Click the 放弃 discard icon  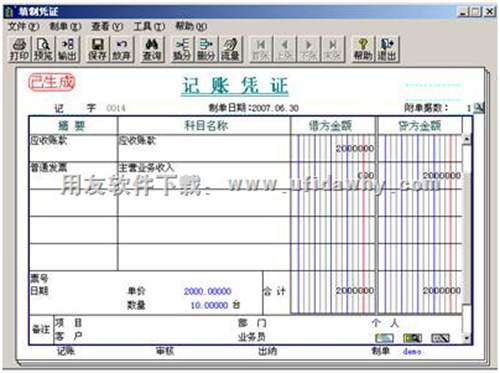tap(121, 49)
